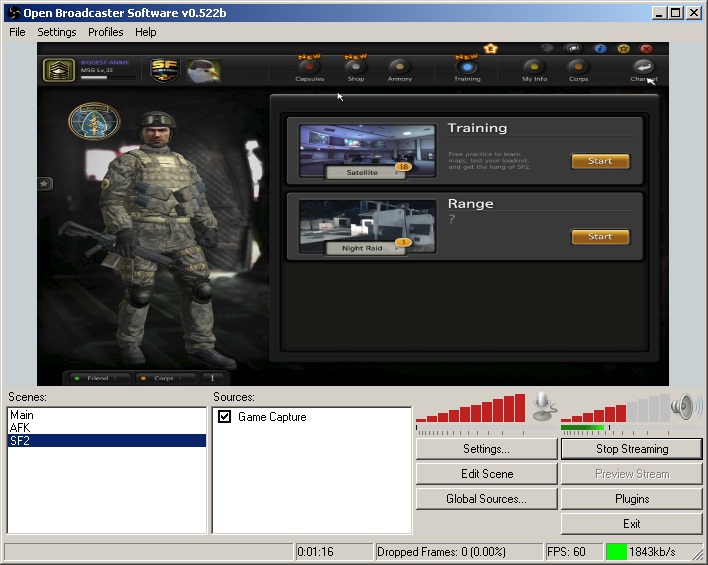Click the soldier character model
This screenshot has width=708, height=565.
pyautogui.click(x=158, y=238)
